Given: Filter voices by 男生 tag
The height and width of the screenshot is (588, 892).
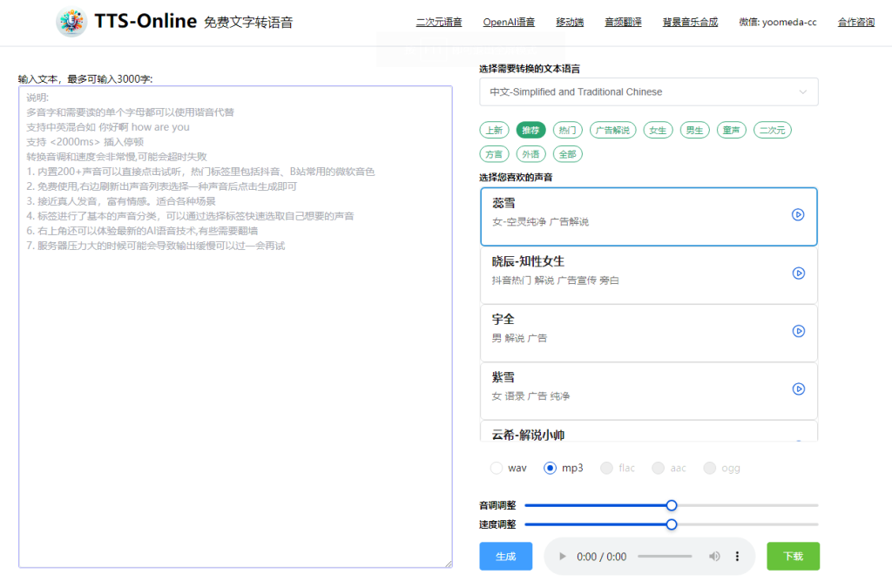Looking at the screenshot, I should [694, 129].
